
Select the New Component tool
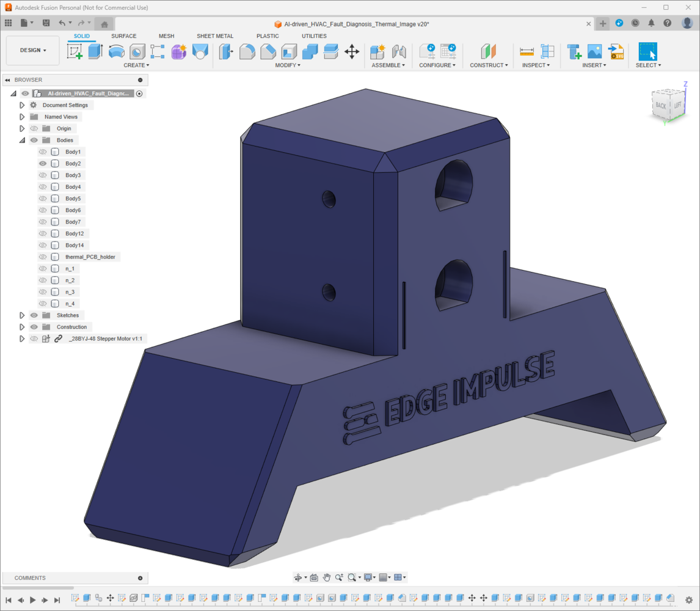coord(377,51)
